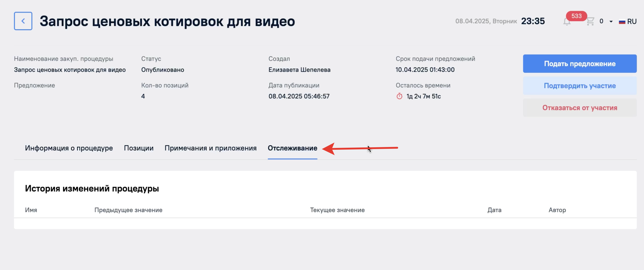Open the shopping cart icon
The image size is (644, 270).
590,21
